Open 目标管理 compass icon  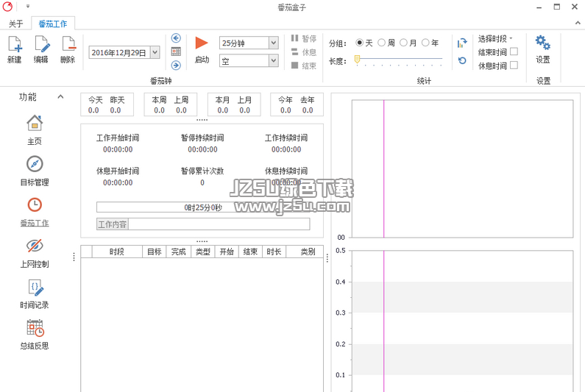pos(35,164)
